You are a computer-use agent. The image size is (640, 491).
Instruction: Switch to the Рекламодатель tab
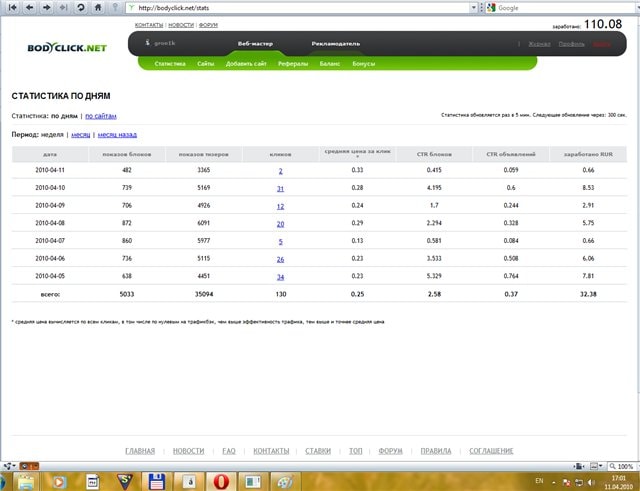[x=335, y=44]
